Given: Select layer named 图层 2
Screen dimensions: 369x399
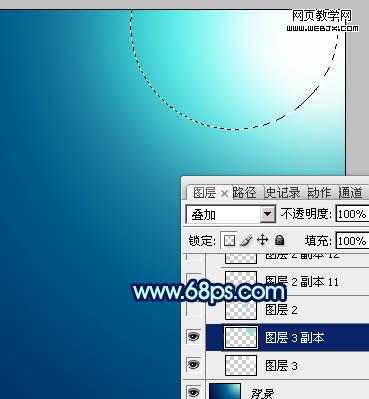Looking at the screenshot, I should coord(281,310).
